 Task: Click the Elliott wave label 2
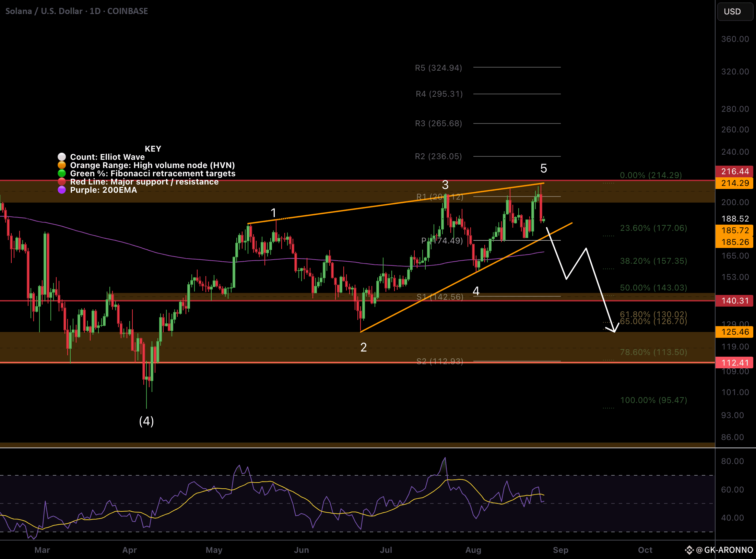click(364, 347)
